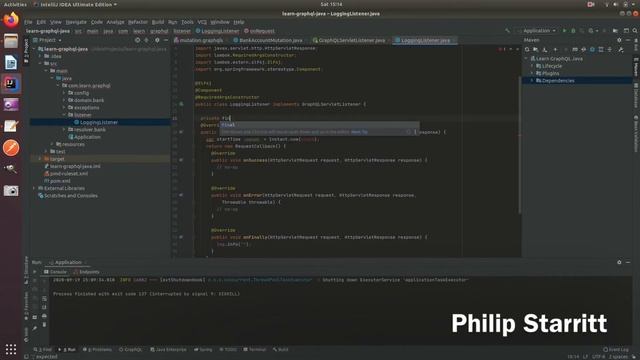
Task: Open the Endpoints tab in Run panel
Action: [x=86, y=272]
